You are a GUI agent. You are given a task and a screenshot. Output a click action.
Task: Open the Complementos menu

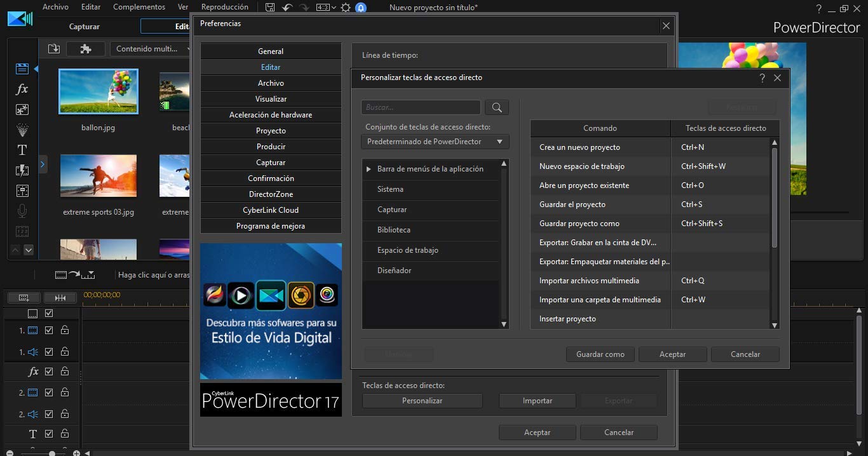pos(139,7)
